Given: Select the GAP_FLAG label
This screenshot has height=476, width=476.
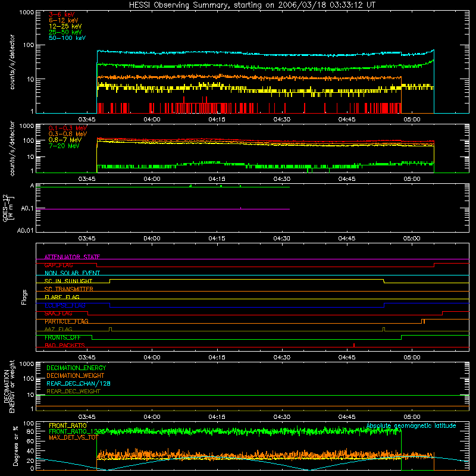Looking at the screenshot, I should coord(58,265).
